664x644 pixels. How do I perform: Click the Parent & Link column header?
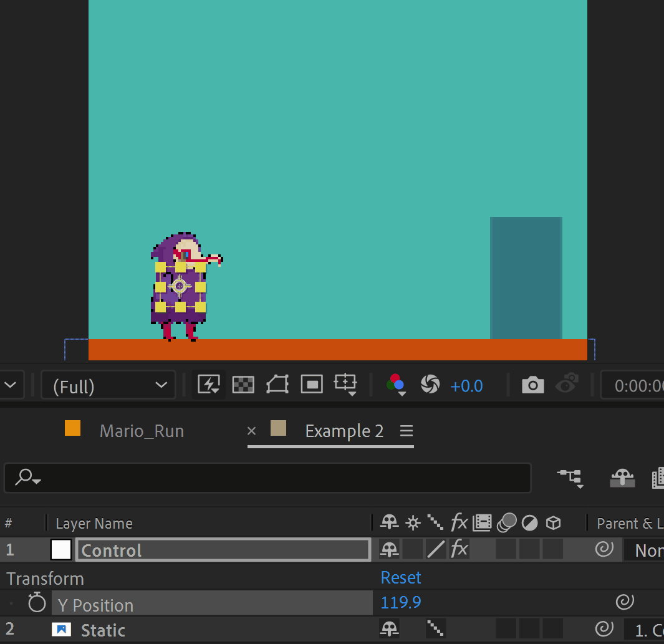pos(630,523)
